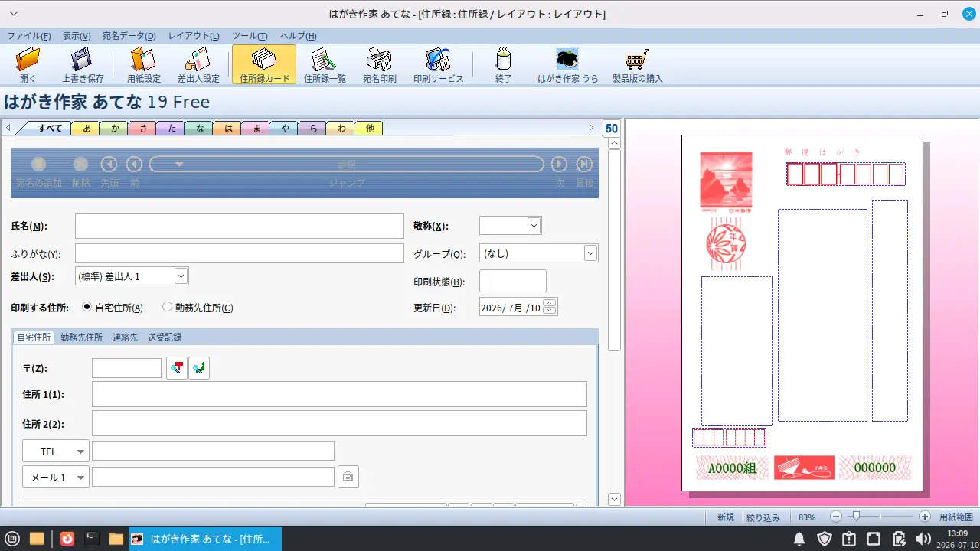Select the 自宅住所(A) radio button
Image resolution: width=980 pixels, height=551 pixels.
(87, 307)
